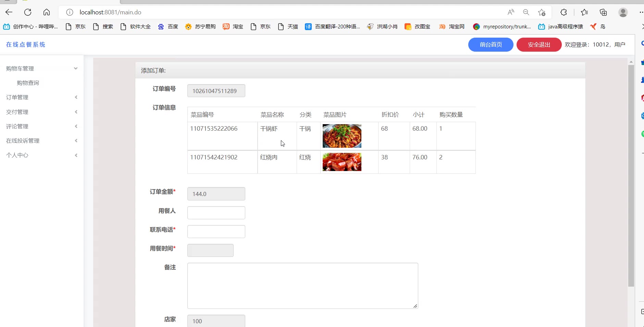
Task: Open 改图宝 bookmark
Action: [417, 27]
